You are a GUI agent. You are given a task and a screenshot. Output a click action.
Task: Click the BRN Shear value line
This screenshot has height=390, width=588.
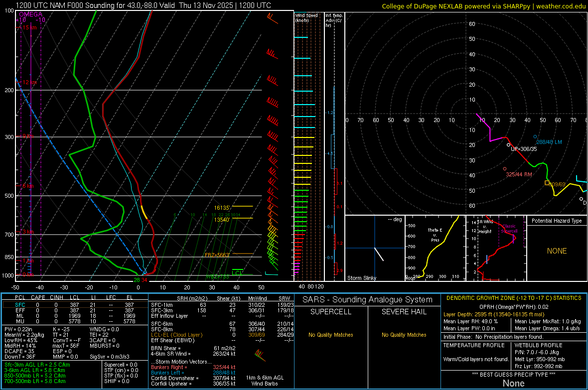click(193, 348)
